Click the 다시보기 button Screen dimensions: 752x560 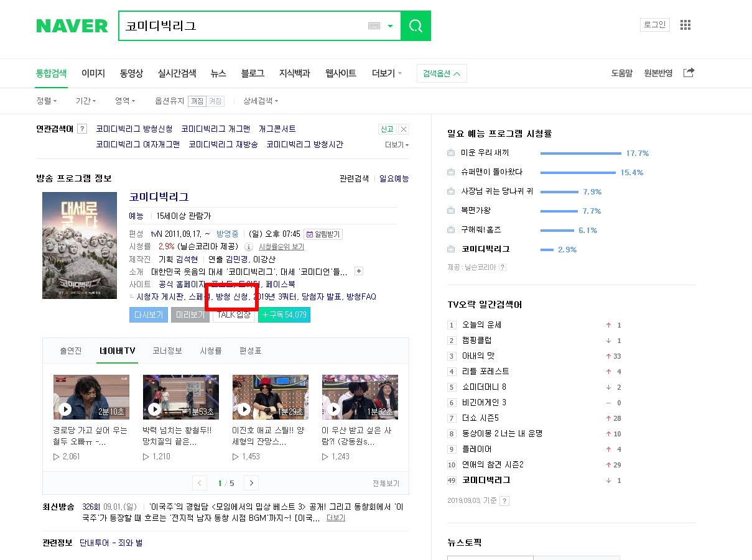[x=149, y=315]
